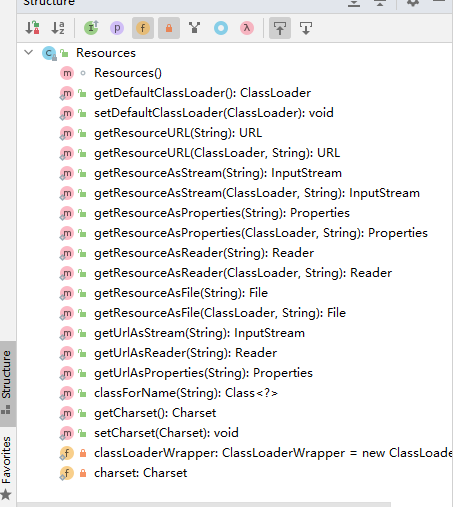Select getResourceAsProperties(ClassLoader, String): Properties
Image resolution: width=453 pixels, height=507 pixels.
click(261, 233)
